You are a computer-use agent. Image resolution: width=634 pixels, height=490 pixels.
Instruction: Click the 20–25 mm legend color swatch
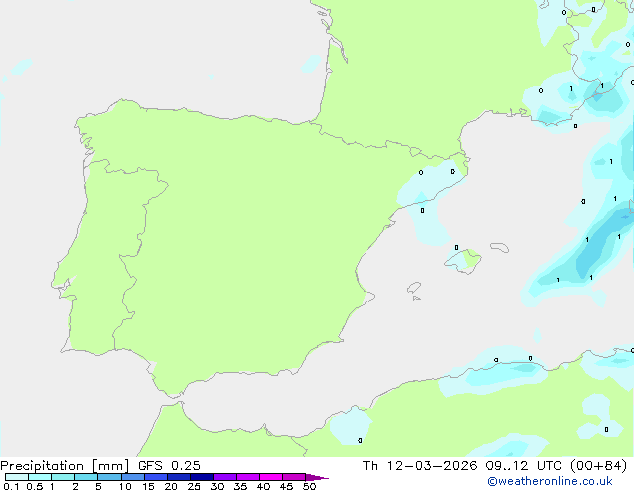(179, 477)
